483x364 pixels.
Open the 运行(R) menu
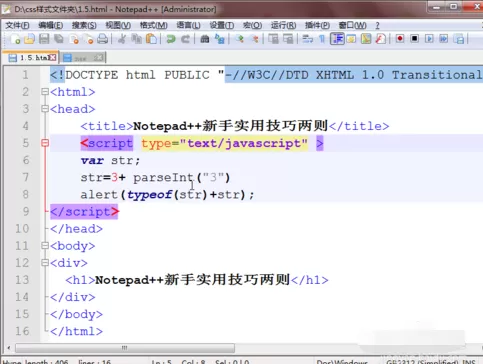pos(283,25)
